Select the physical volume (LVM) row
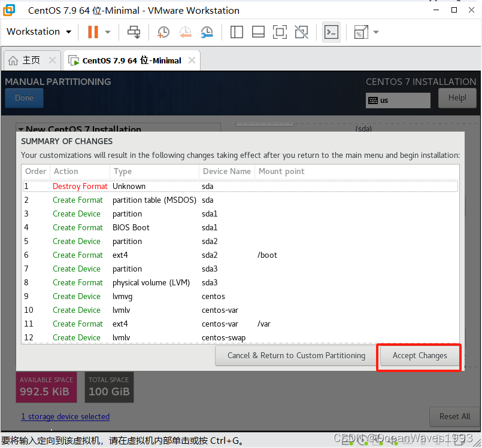The width and height of the screenshot is (482, 448). (240, 282)
